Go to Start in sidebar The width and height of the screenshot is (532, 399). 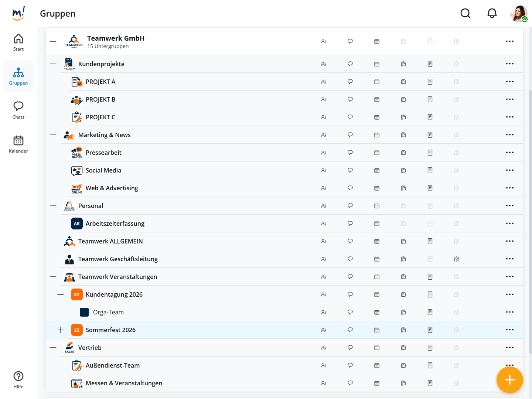[x=18, y=42]
